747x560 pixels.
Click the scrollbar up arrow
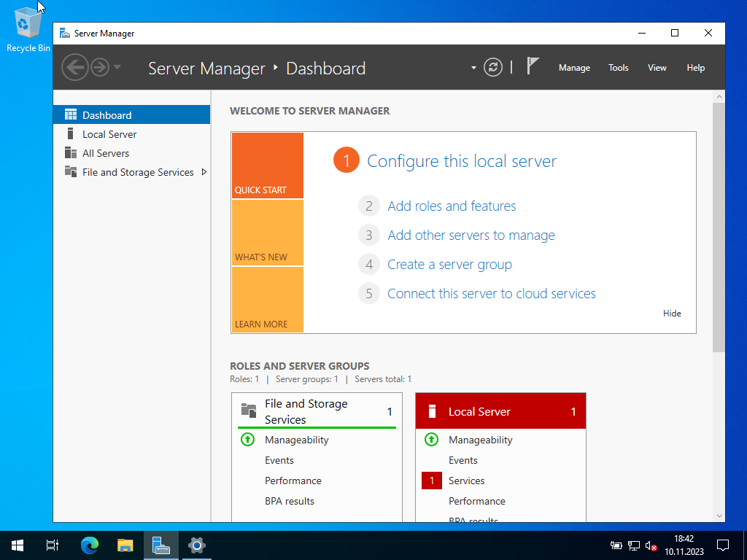(x=719, y=97)
